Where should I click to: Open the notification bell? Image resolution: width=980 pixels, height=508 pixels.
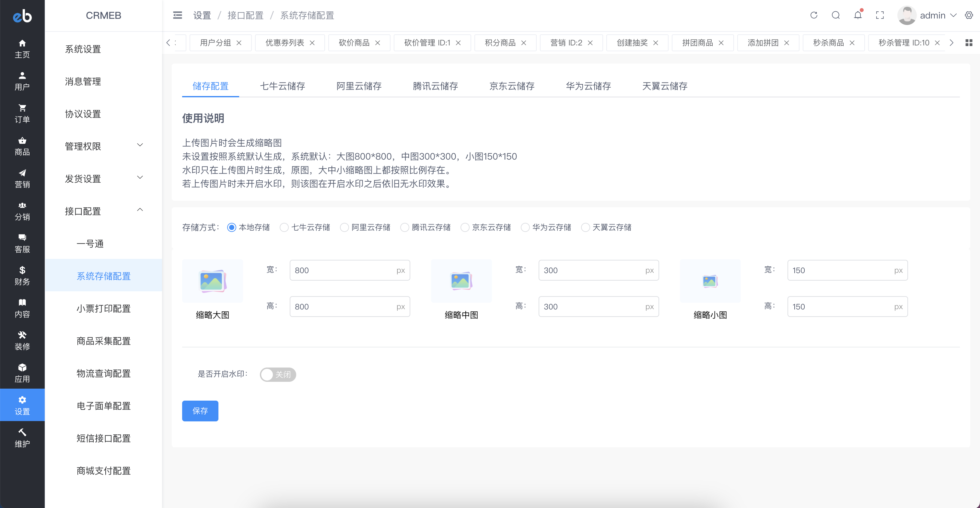pyautogui.click(x=858, y=15)
